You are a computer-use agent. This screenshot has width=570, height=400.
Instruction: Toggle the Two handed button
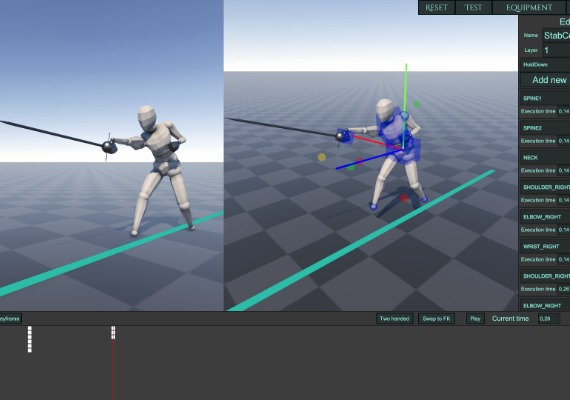(x=394, y=319)
